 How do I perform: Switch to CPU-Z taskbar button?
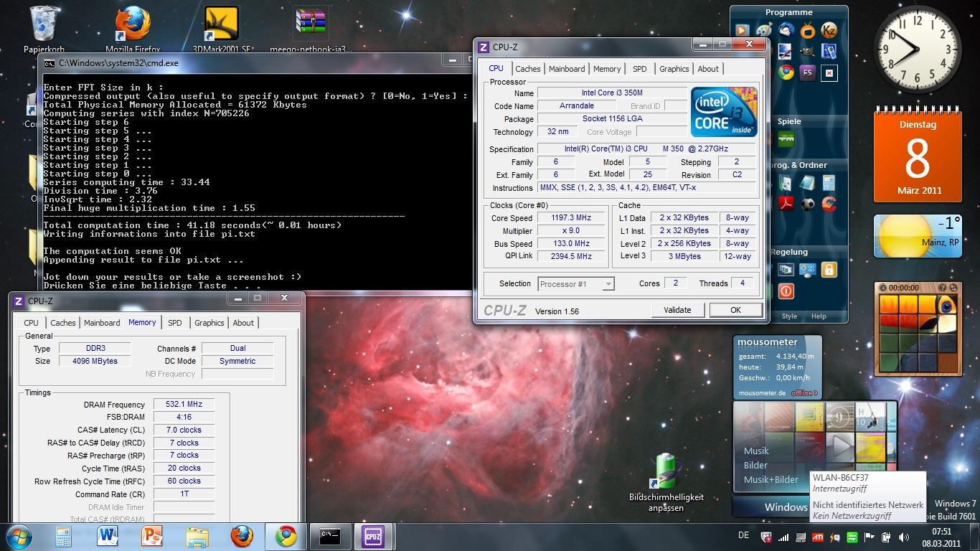pyautogui.click(x=374, y=536)
